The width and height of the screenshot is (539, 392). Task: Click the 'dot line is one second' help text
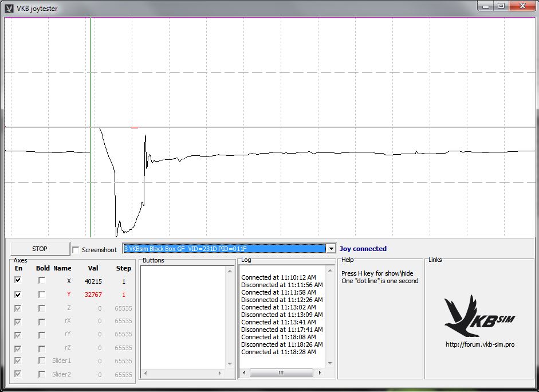pos(380,281)
